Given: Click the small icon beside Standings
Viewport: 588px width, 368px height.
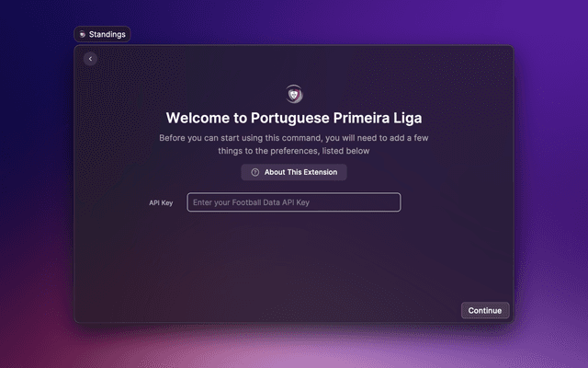Looking at the screenshot, I should tap(83, 35).
